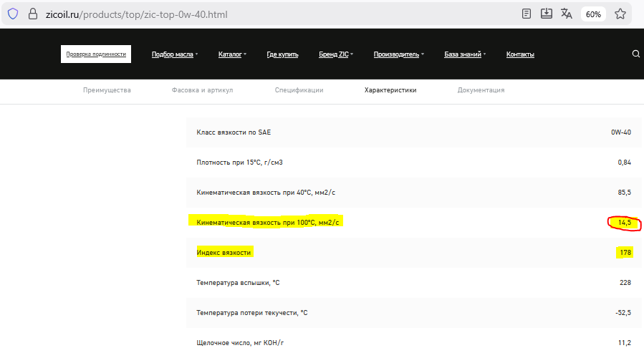This screenshot has width=644, height=358.
Task: Switch to the Преимущества tab
Action: (x=107, y=90)
